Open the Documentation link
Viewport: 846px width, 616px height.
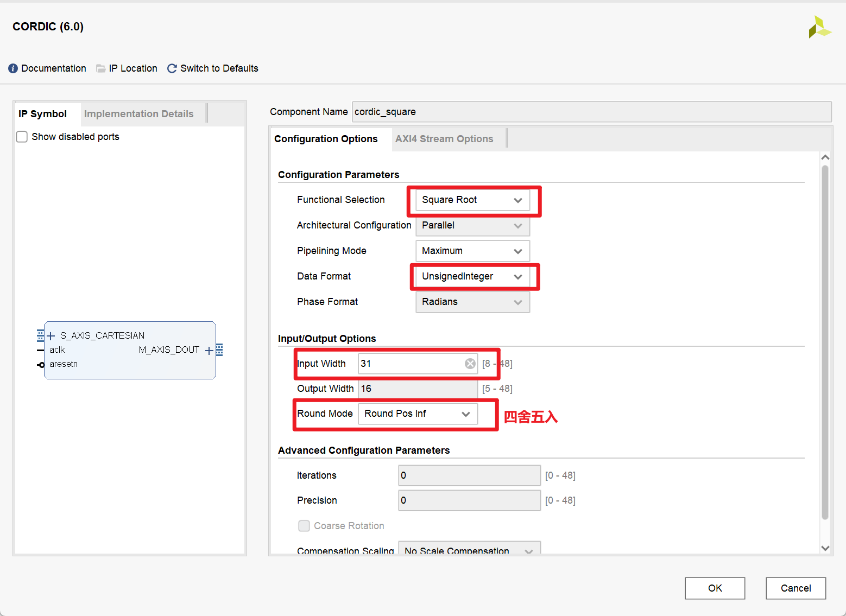click(x=54, y=68)
